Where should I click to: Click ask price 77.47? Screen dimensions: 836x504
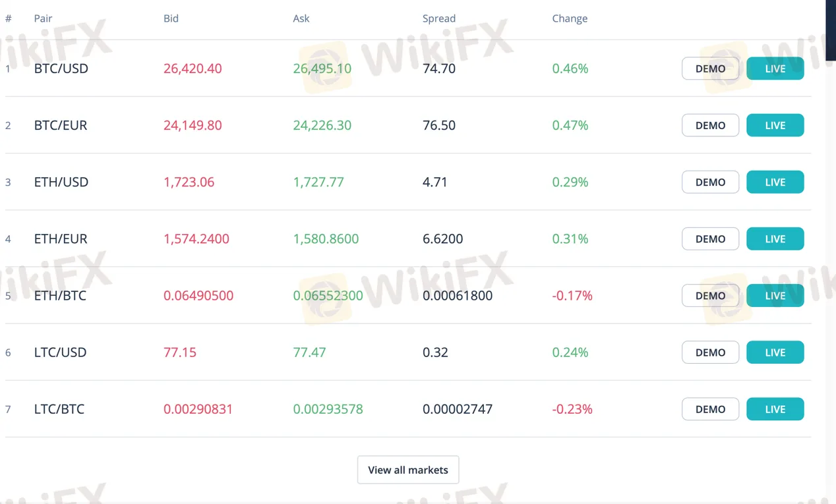310,352
